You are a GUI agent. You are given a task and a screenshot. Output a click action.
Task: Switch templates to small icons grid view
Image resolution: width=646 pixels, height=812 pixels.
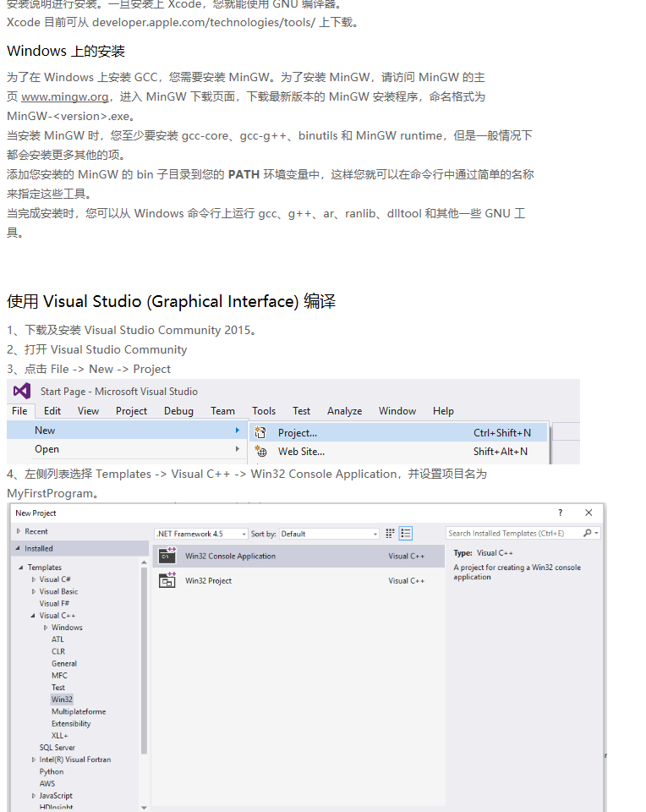pyautogui.click(x=390, y=533)
